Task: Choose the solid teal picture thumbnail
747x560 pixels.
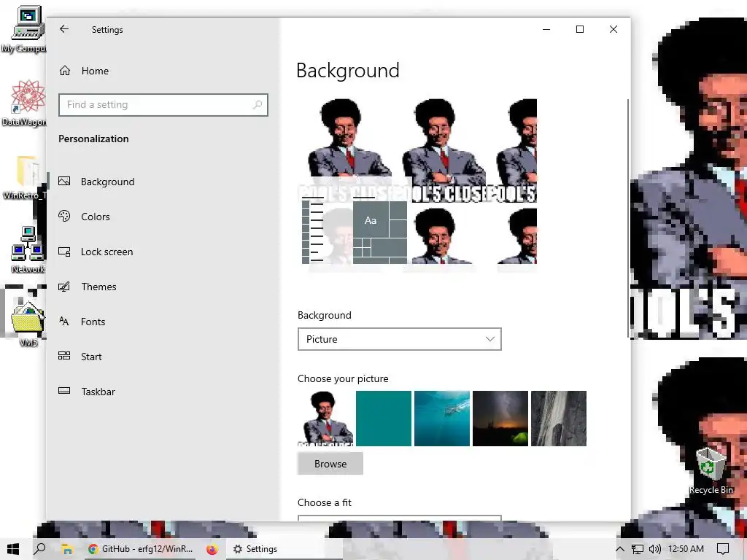Action: coord(384,419)
